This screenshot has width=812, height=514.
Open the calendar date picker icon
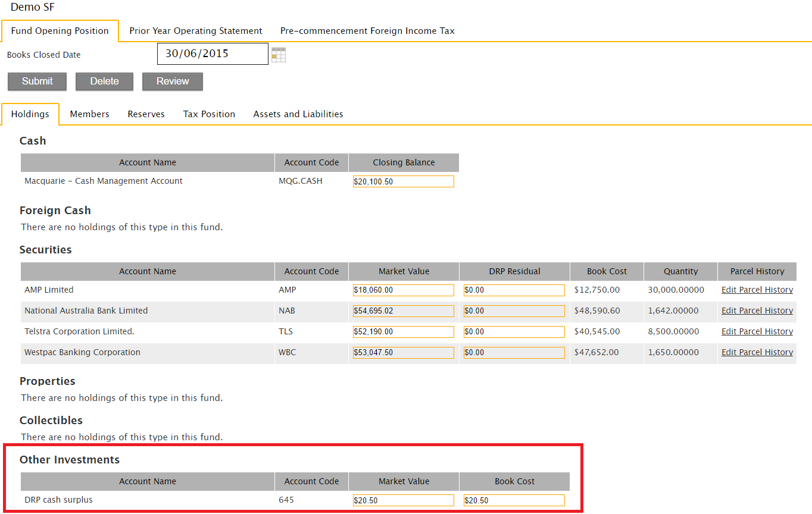[278, 54]
